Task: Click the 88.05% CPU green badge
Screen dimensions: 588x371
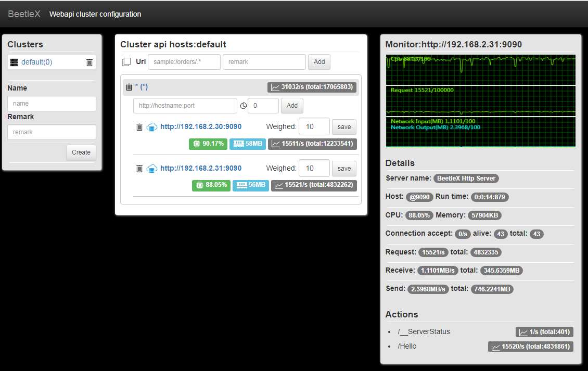Action: click(211, 185)
